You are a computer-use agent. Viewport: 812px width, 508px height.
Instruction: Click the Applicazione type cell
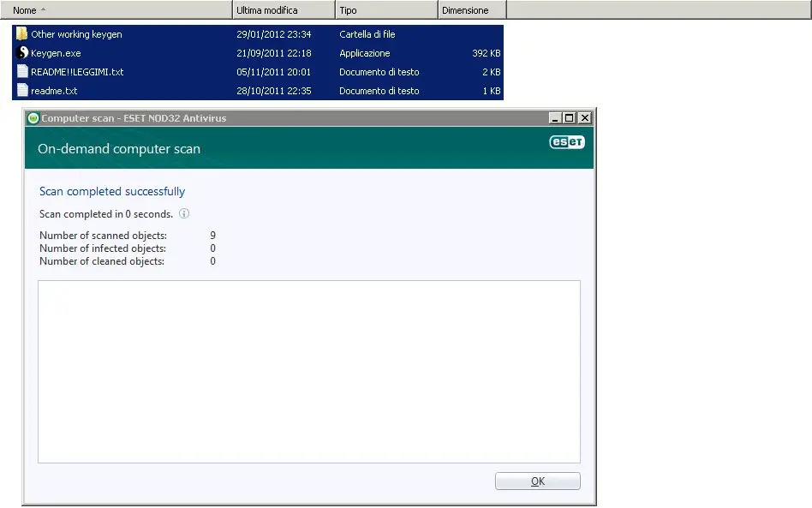(365, 53)
